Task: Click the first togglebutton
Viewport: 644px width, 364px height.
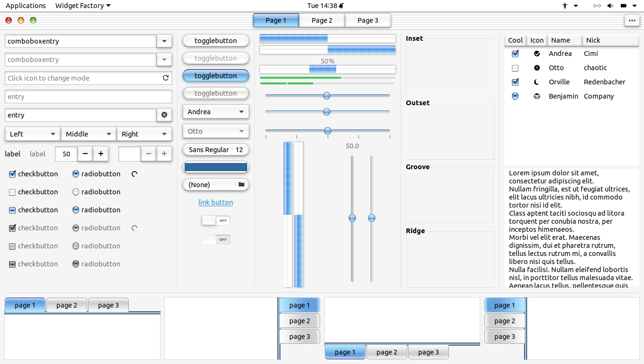Action: pos(216,41)
